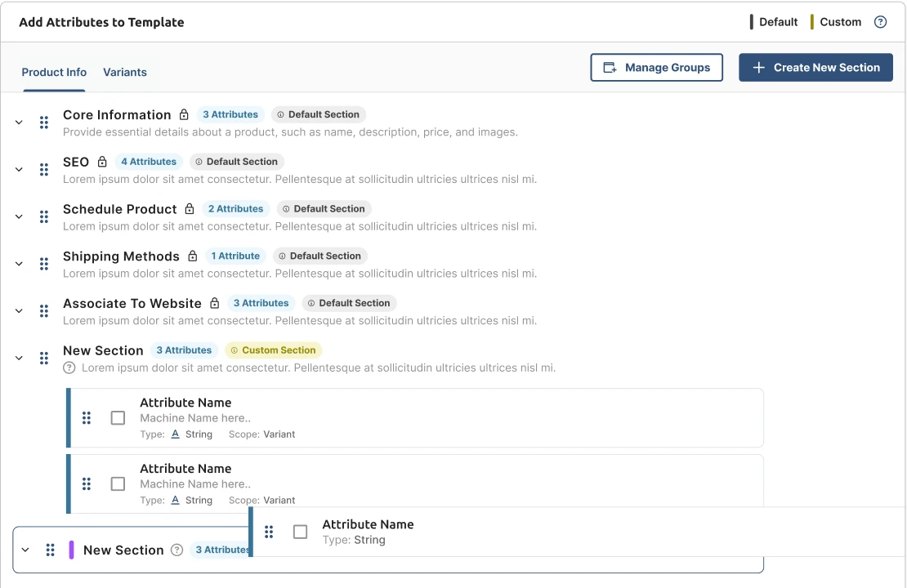Click the 3 Attributes badge on Core Information
This screenshot has height=588, width=907.
point(230,114)
